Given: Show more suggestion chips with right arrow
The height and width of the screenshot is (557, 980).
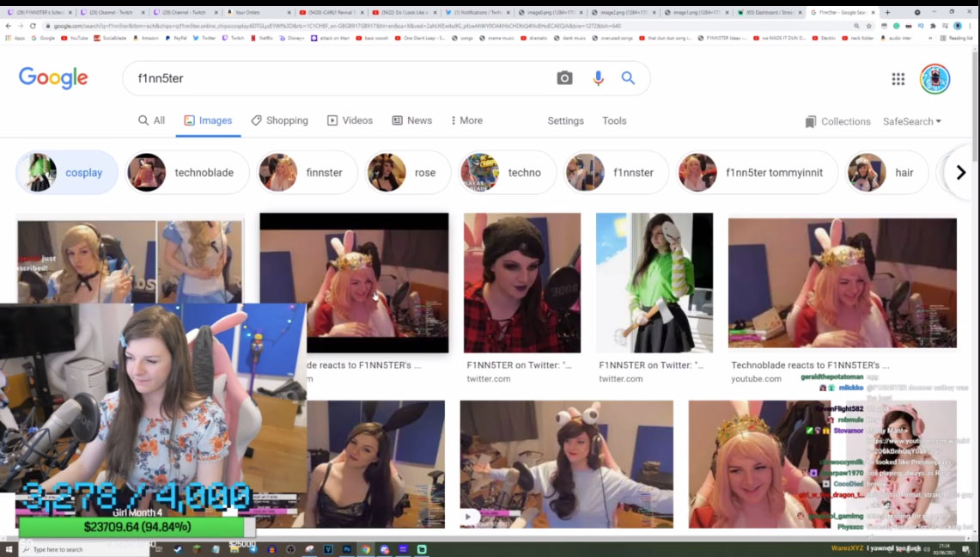Looking at the screenshot, I should [x=960, y=173].
